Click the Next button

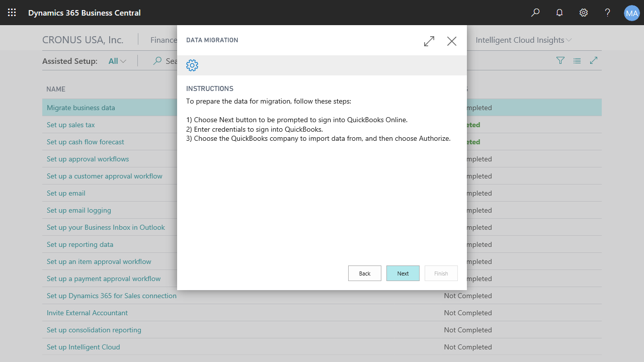(403, 274)
